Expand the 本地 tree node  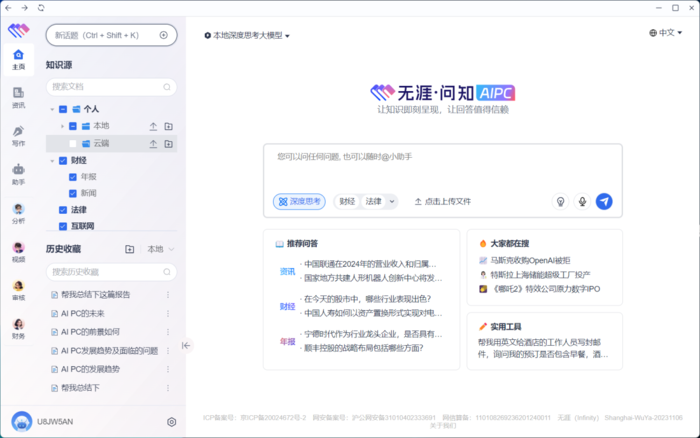[62, 126]
